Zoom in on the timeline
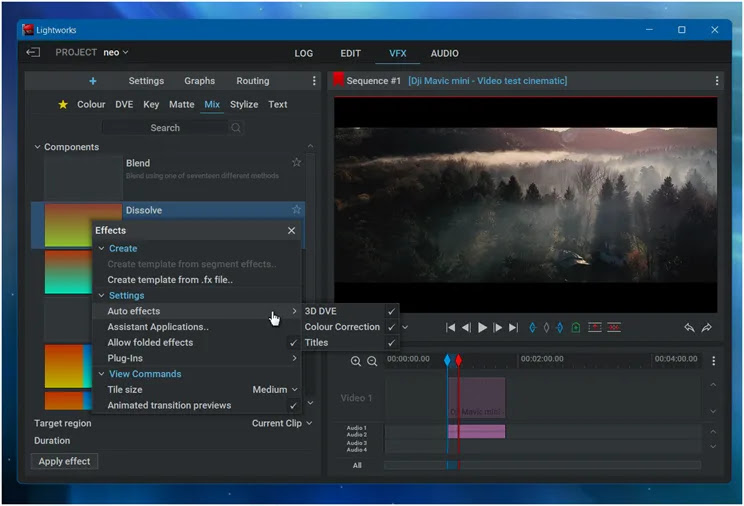The height and width of the screenshot is (506, 744). pyautogui.click(x=356, y=361)
